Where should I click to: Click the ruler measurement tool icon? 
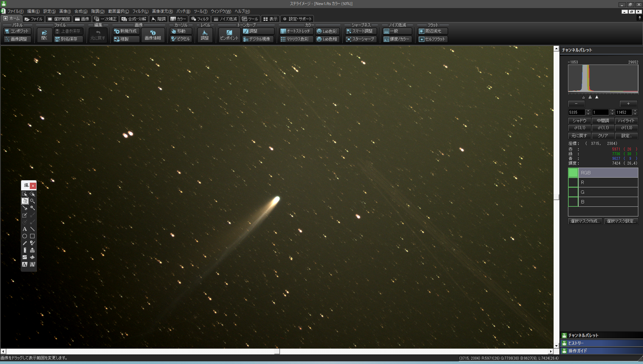[24, 250]
